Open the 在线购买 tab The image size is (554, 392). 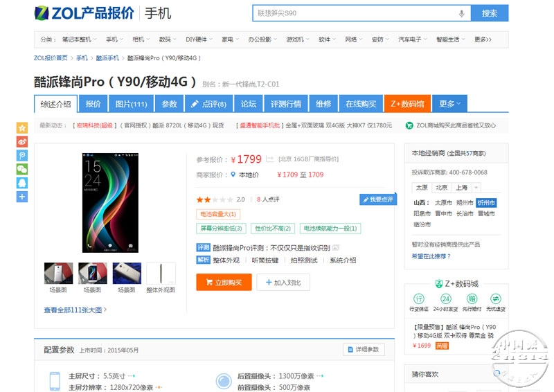(x=361, y=104)
